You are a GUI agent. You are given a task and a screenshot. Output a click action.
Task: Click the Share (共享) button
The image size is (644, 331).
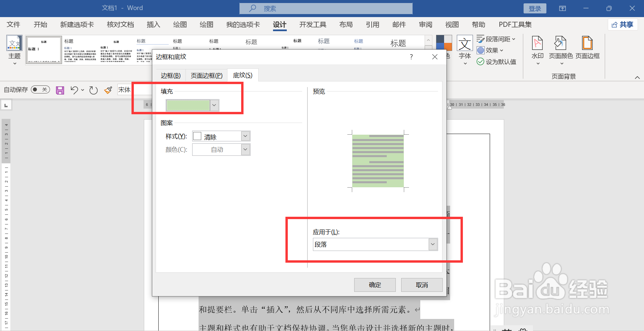point(623,24)
